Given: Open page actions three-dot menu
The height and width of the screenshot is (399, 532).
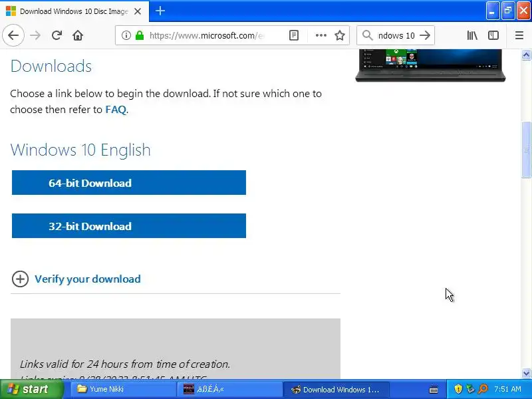Looking at the screenshot, I should 321,35.
